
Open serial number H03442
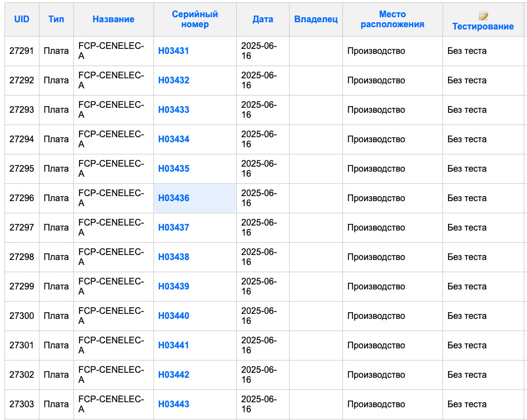pyautogui.click(x=174, y=374)
